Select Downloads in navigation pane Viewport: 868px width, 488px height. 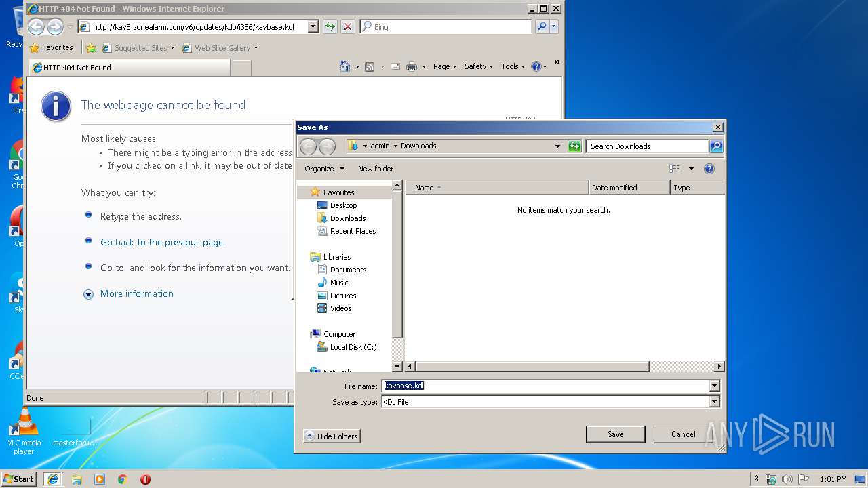point(348,218)
